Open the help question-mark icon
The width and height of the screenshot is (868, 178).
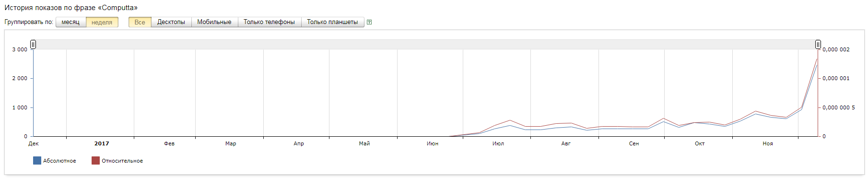369,22
